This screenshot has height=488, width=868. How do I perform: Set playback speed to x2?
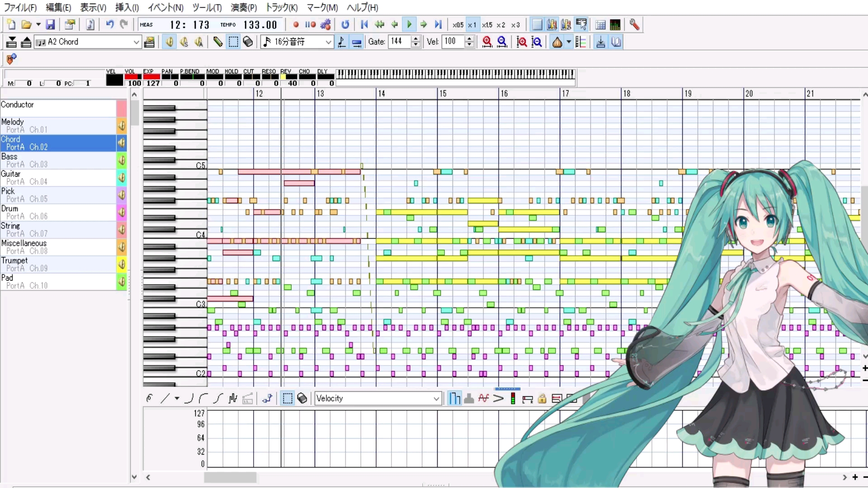[x=501, y=25]
